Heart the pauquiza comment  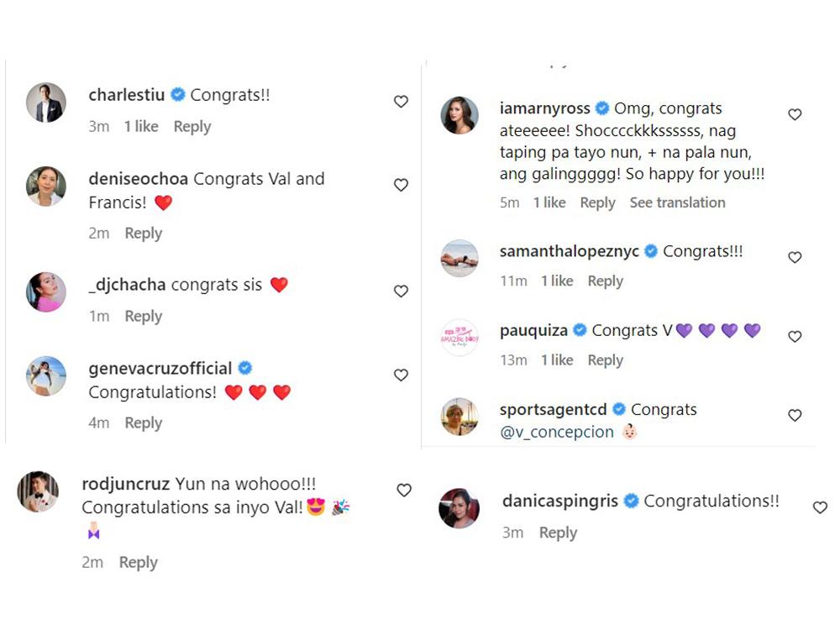click(x=795, y=336)
